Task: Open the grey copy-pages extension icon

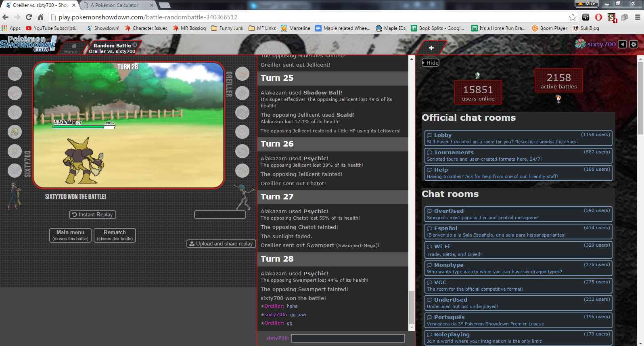Action: point(625,17)
